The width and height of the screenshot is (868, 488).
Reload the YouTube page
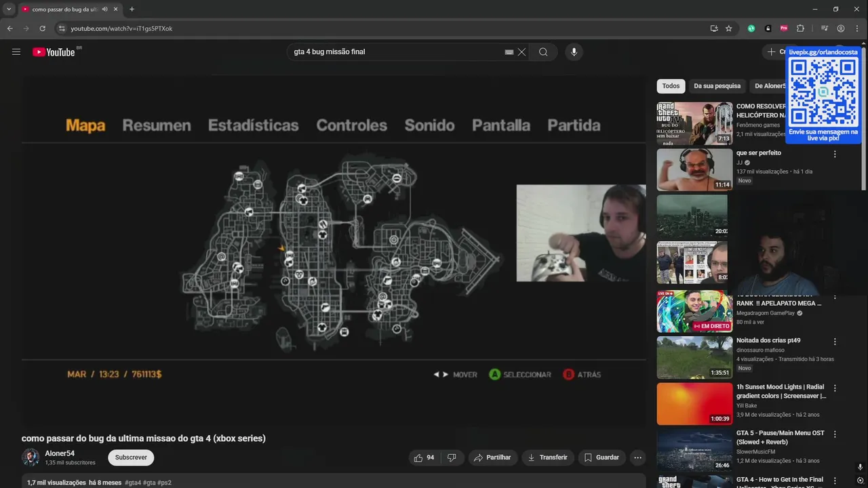[42, 28]
